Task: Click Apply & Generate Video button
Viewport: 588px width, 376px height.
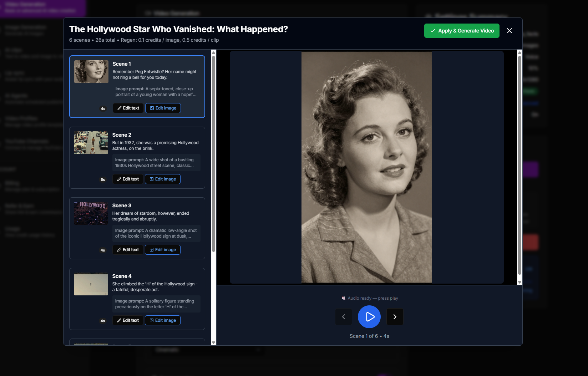Action: tap(462, 31)
